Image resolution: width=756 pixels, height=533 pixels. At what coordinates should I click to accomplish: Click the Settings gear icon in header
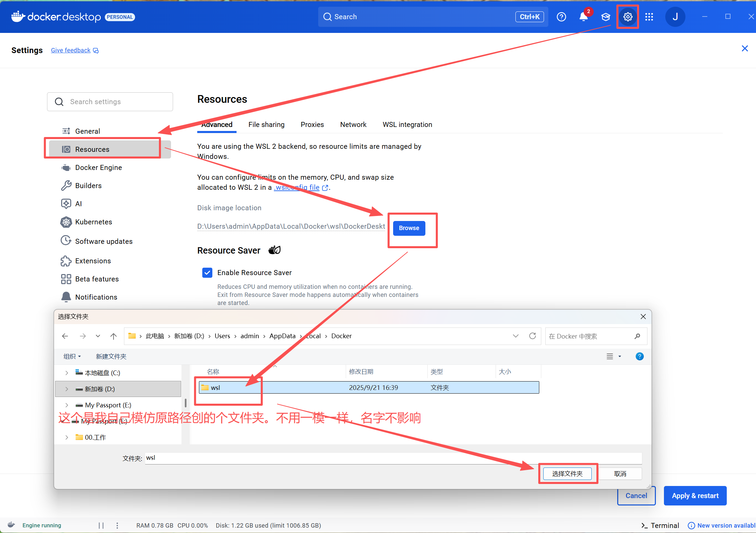point(628,17)
